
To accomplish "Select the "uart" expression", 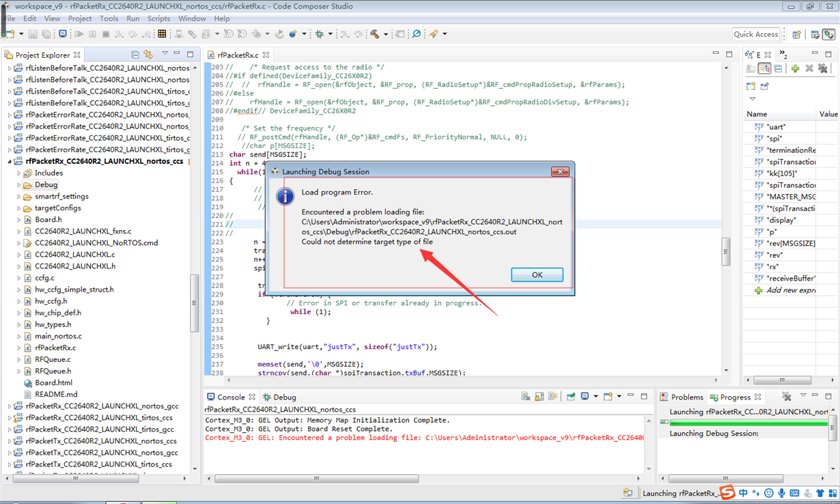I will click(775, 127).
